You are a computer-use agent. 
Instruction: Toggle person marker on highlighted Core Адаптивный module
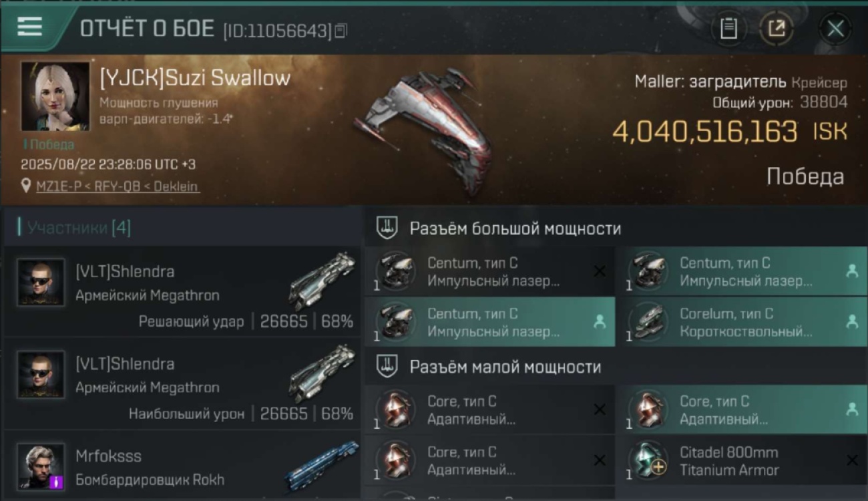coord(852,409)
